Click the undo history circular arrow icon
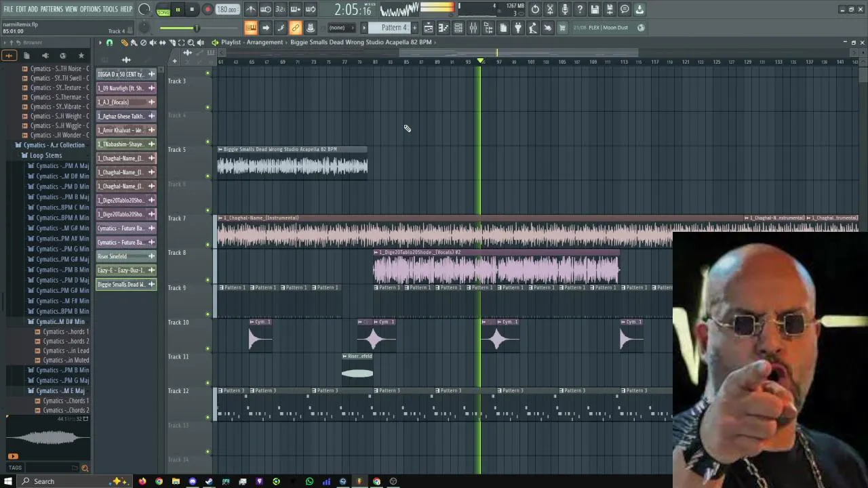Viewport: 868px width, 488px height. (535, 9)
